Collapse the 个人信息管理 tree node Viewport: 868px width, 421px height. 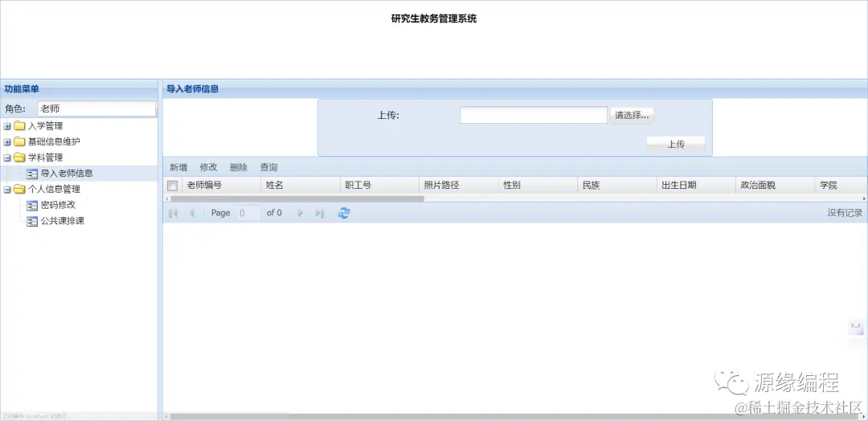(x=7, y=190)
